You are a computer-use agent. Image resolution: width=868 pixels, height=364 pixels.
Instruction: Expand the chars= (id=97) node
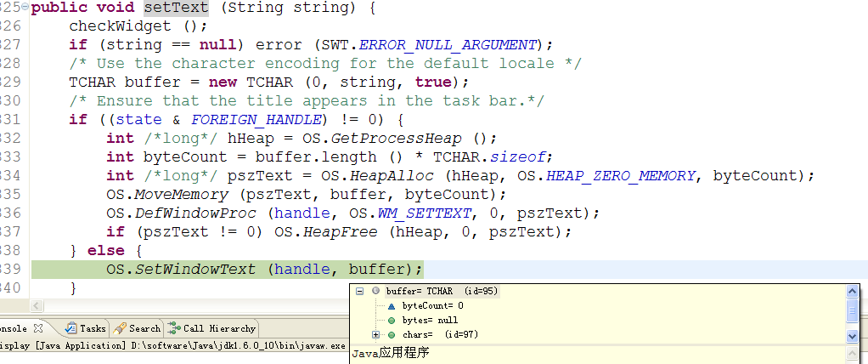point(376,334)
